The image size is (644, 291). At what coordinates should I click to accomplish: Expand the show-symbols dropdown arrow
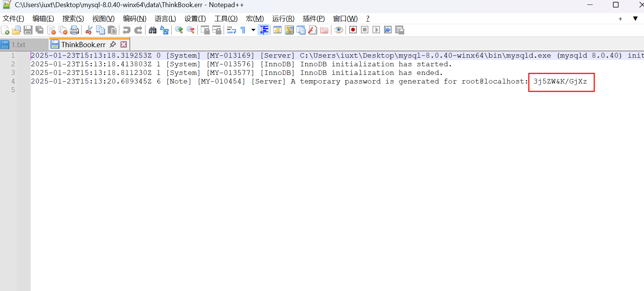(253, 30)
